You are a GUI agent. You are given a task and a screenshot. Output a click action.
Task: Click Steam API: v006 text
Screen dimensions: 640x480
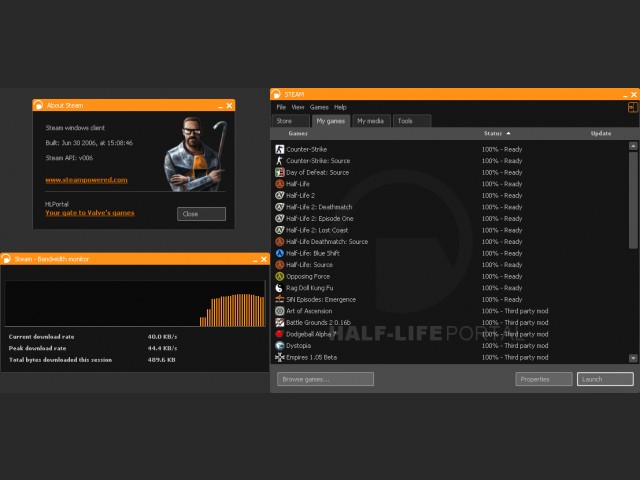(x=69, y=158)
